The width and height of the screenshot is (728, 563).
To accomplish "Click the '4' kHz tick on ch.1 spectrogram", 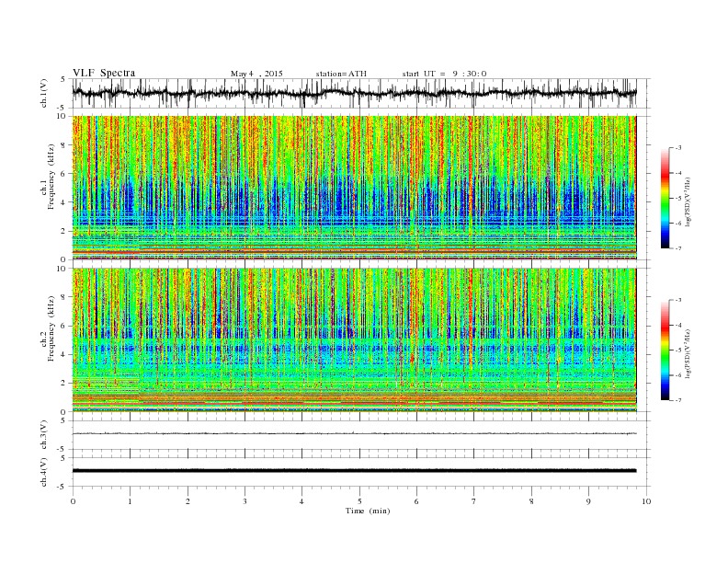I will 63,202.
